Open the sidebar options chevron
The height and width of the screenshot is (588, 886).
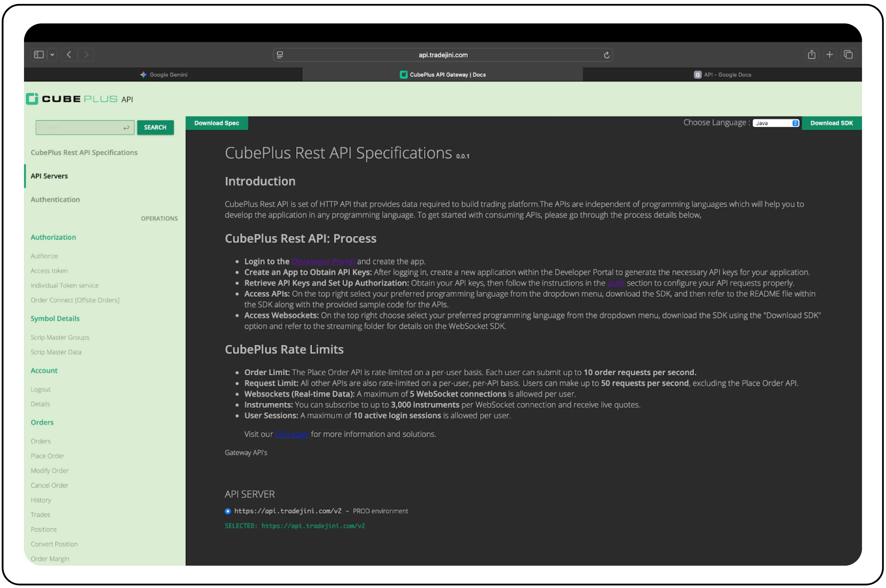click(52, 54)
